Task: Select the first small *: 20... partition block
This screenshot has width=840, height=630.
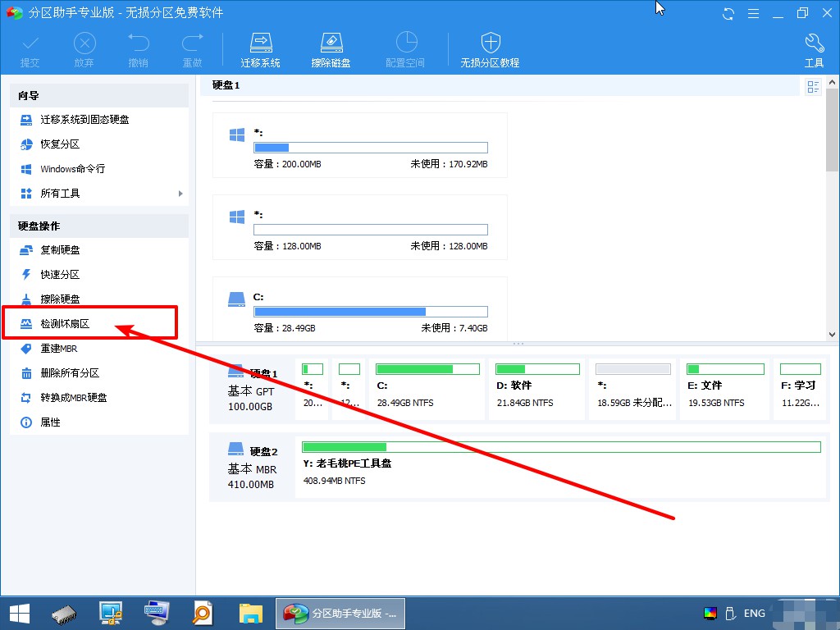Action: (313, 389)
